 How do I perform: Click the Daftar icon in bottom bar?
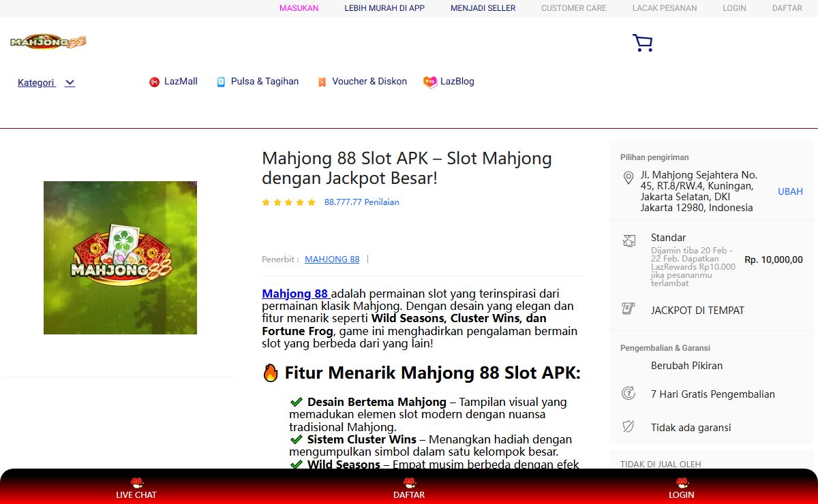(x=409, y=482)
